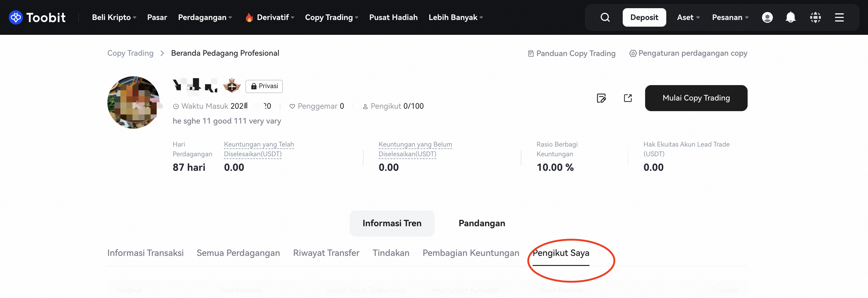Click the Mulai Copy Trading button
Viewport: 868px width, 298px height.
(696, 98)
